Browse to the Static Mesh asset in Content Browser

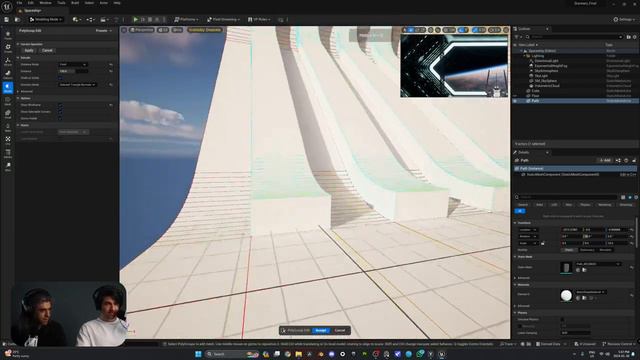coord(584,270)
